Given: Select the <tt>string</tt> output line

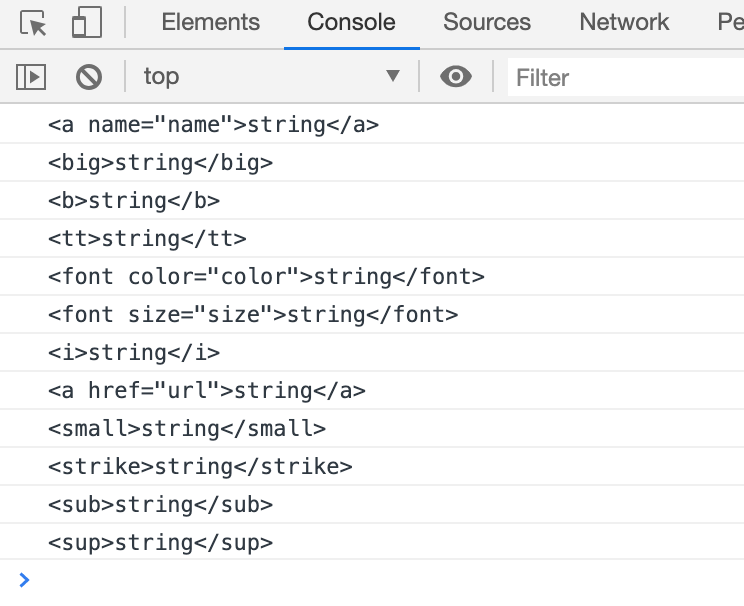Looking at the screenshot, I should pos(372,239).
